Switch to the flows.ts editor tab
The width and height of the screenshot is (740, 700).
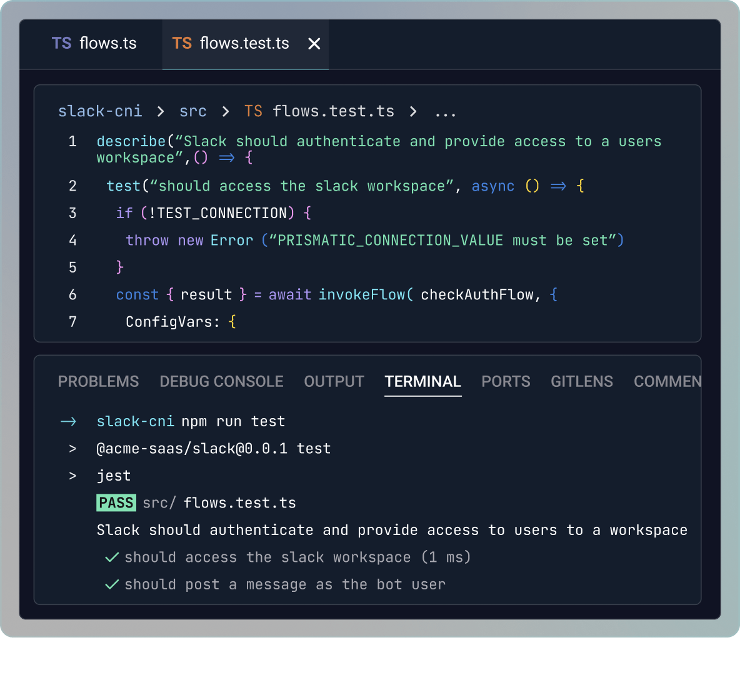[94, 43]
